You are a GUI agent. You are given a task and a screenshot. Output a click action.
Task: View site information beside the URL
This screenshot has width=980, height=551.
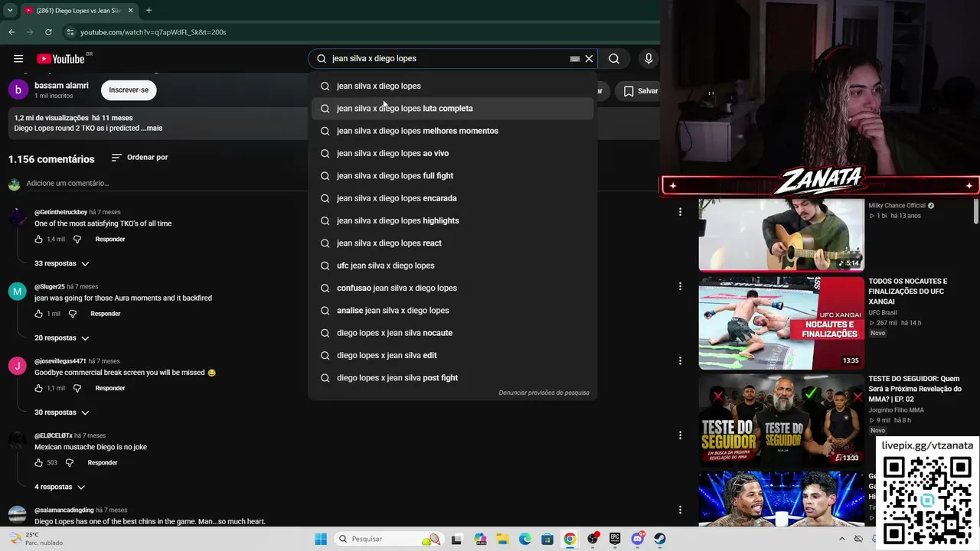tap(70, 32)
